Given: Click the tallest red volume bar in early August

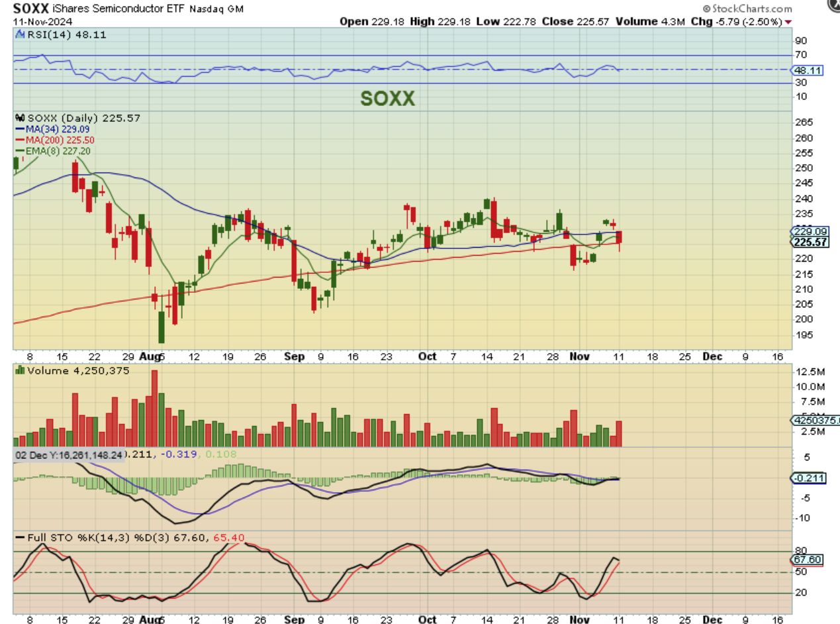Looking at the screenshot, I should point(155,408).
